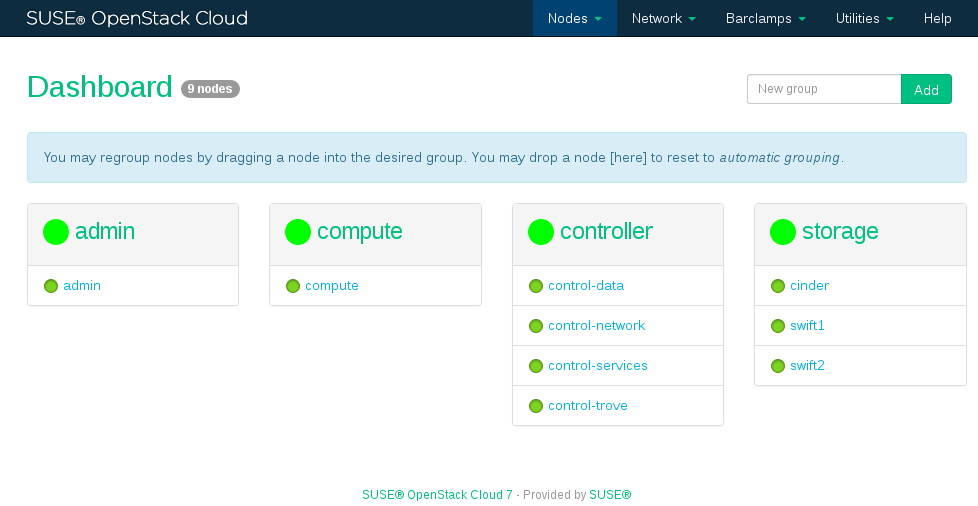
Task: Open the Utilities menu
Action: coord(864,18)
